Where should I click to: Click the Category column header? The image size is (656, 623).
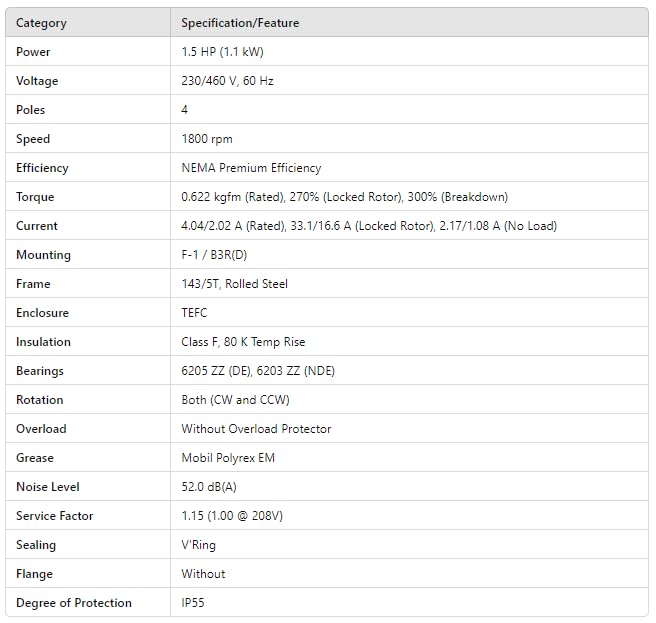41,23
